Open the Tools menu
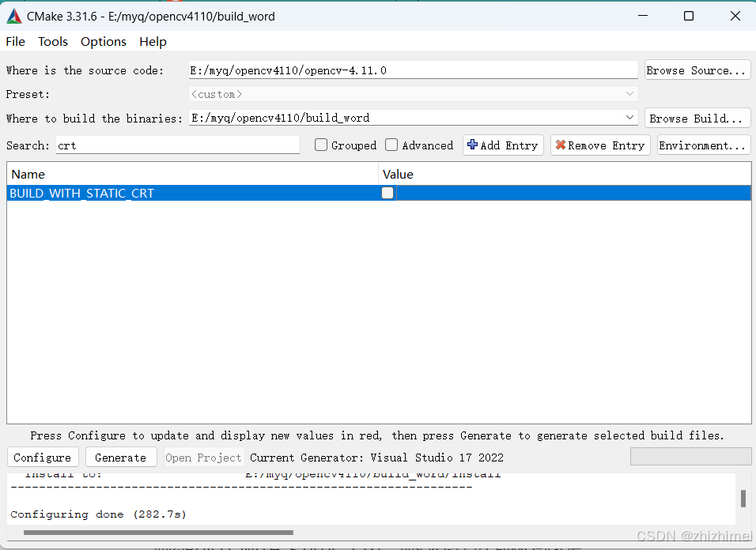The height and width of the screenshot is (550, 756). click(53, 42)
